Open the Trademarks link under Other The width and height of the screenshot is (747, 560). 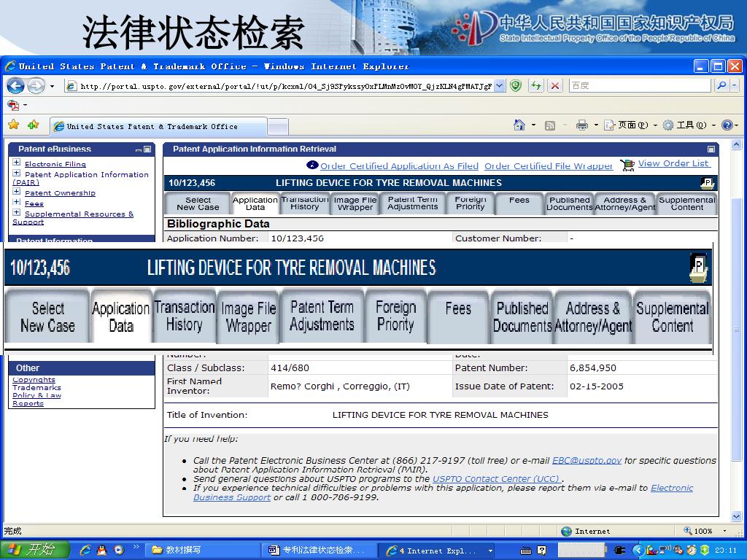pyautogui.click(x=36, y=388)
